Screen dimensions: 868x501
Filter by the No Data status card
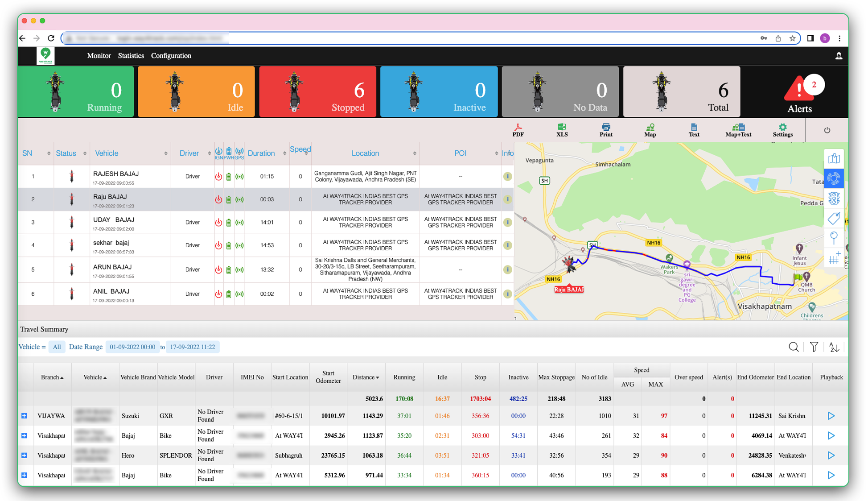560,91
